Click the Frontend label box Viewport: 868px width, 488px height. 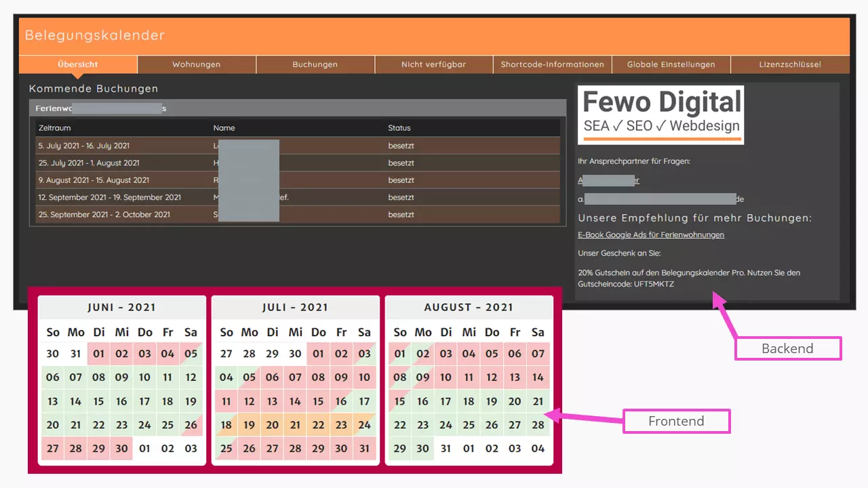pos(676,421)
